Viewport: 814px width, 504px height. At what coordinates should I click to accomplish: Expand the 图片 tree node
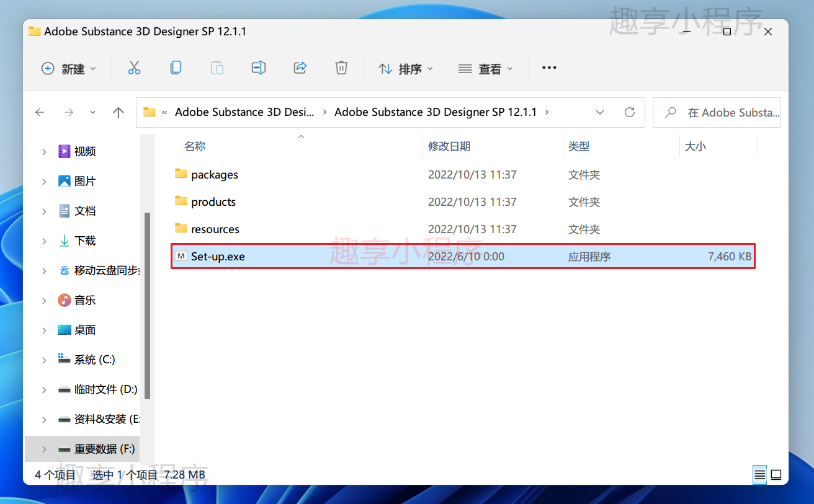coord(44,181)
